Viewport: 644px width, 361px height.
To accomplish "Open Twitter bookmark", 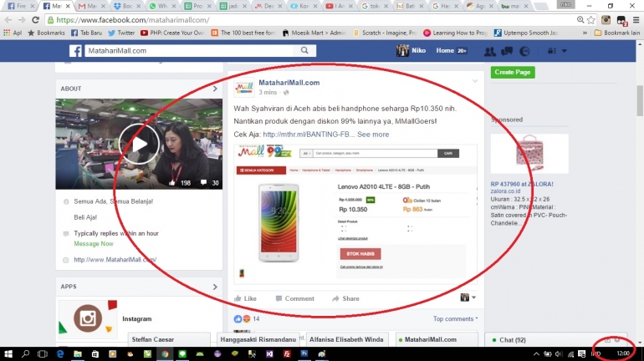I will [x=121, y=33].
